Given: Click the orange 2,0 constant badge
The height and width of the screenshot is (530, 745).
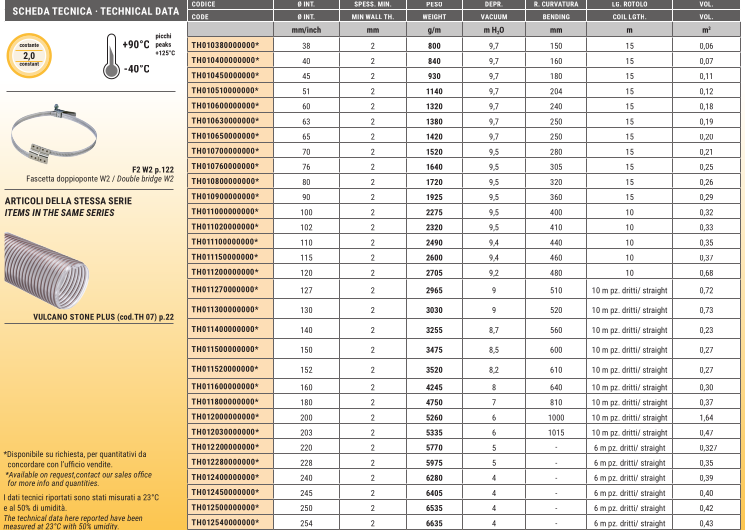Looking at the screenshot, I should pyautogui.click(x=29, y=55).
